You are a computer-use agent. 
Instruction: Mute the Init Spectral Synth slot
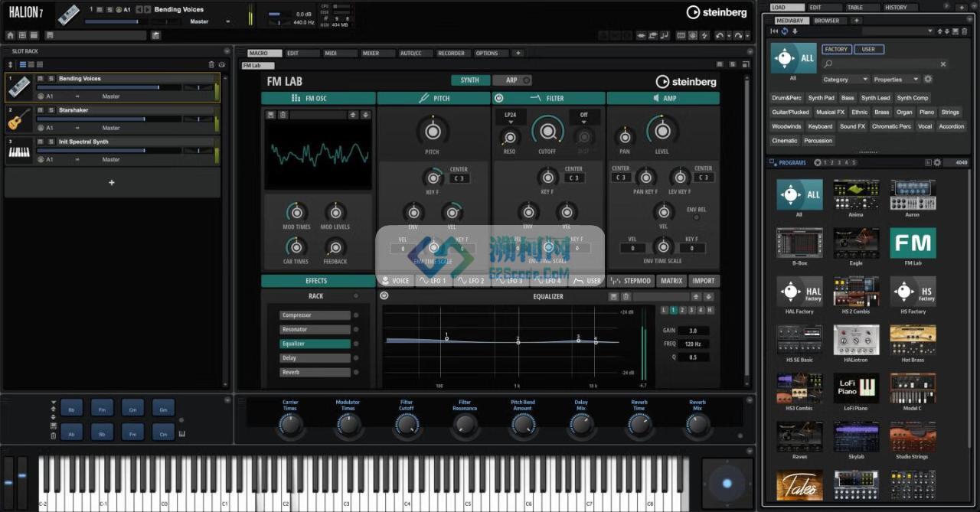tap(41, 142)
